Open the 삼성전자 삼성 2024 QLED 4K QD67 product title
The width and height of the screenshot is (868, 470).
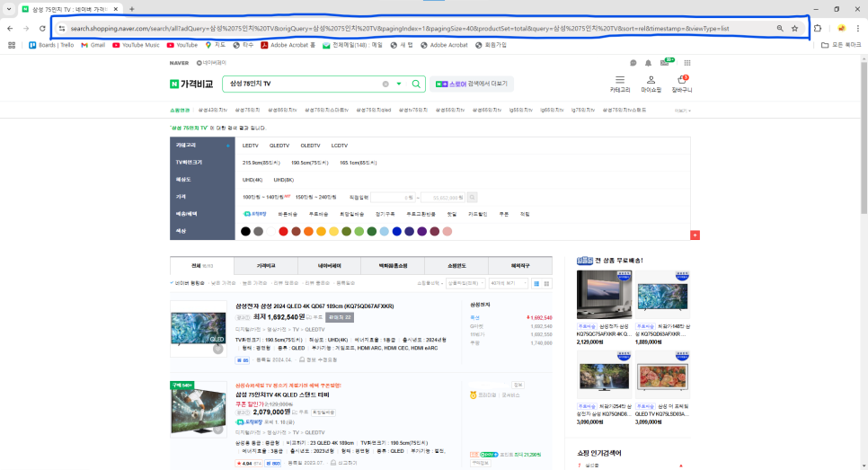(314, 306)
